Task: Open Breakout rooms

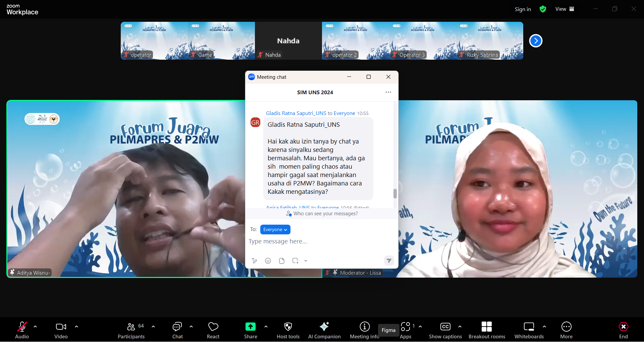Action: pos(487,330)
